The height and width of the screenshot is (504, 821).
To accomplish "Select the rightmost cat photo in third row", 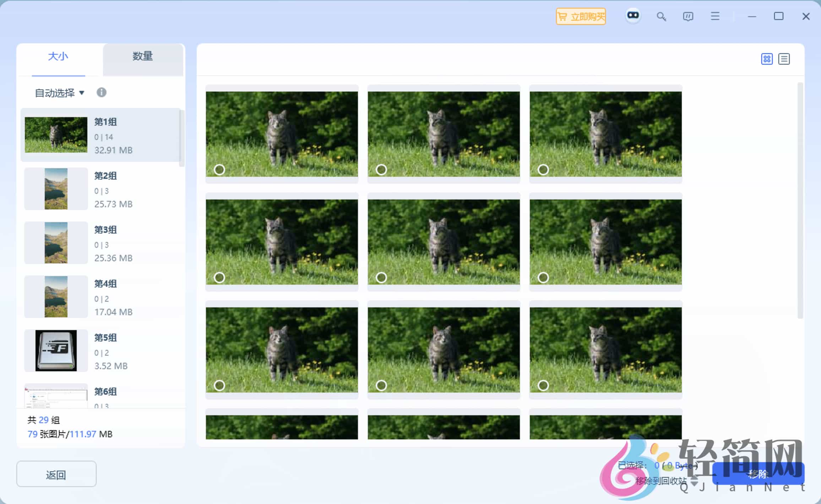I will coord(544,385).
